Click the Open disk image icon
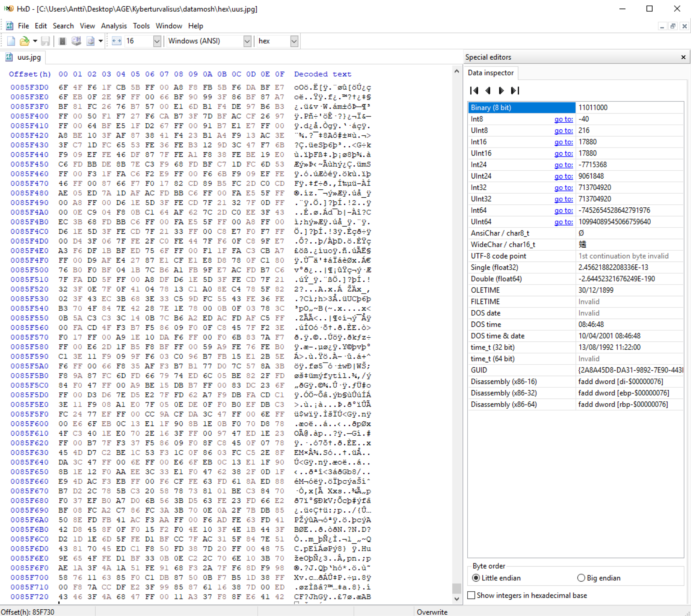 (x=90, y=41)
